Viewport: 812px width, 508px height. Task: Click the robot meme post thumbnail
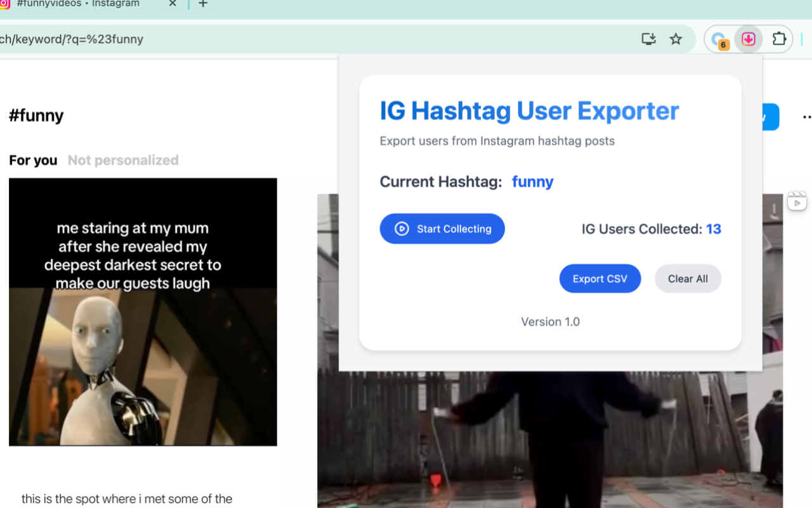click(143, 311)
